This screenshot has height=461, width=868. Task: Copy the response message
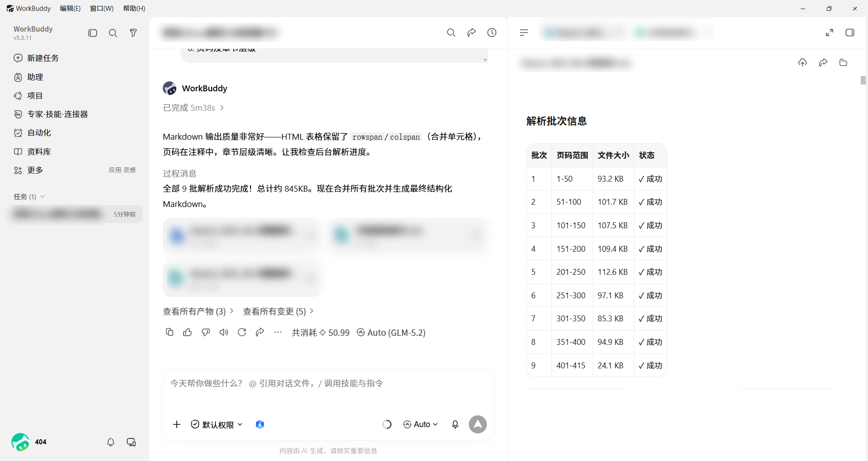point(170,332)
